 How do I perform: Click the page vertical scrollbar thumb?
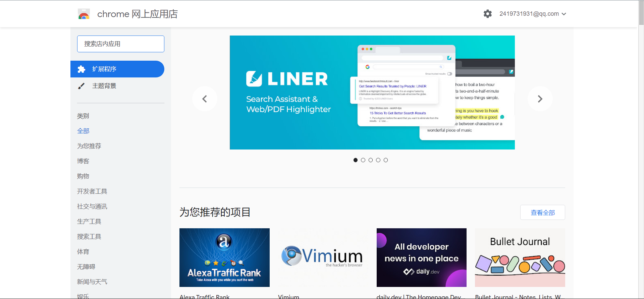pos(641,13)
